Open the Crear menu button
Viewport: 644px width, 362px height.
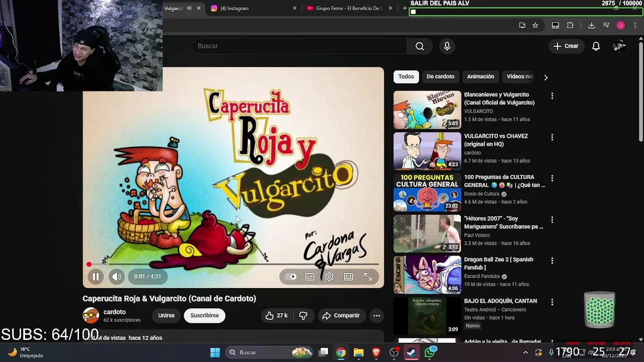pos(566,46)
